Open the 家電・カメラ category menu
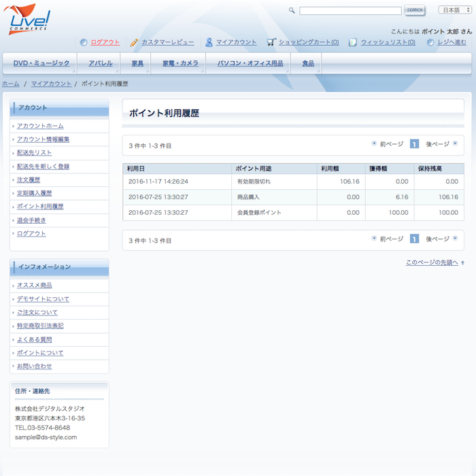The width and height of the screenshot is (476, 476). (180, 63)
